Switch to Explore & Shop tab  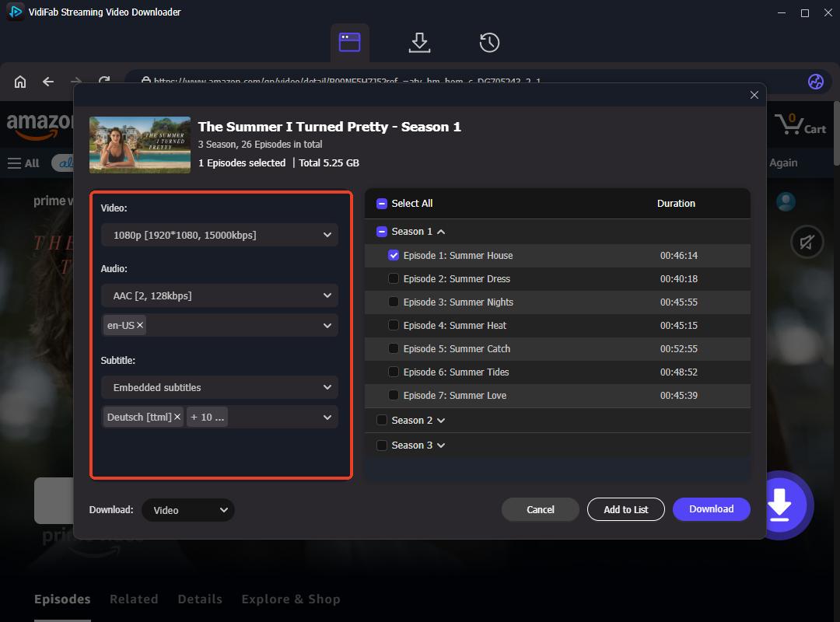click(x=291, y=599)
